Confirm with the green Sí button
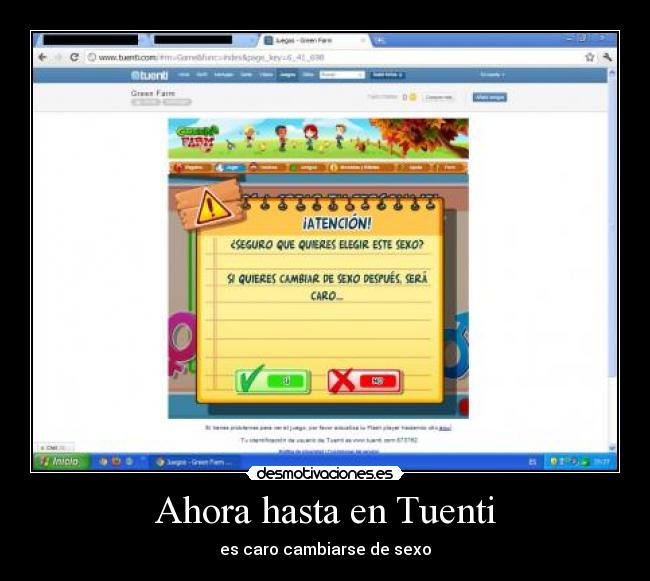 [272, 380]
